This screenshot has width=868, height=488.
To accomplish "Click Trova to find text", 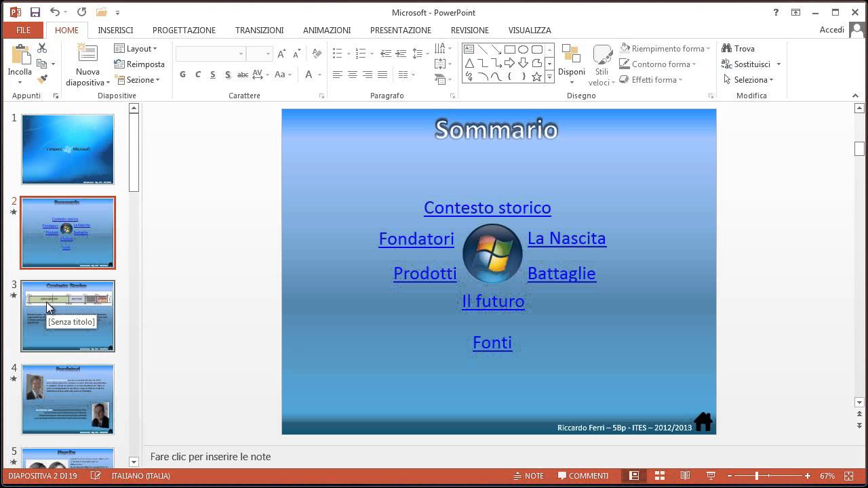I will pos(738,48).
